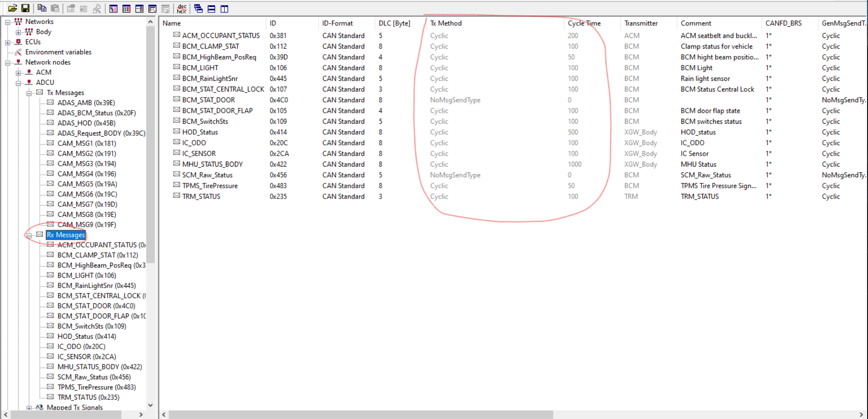
Task: Click the tile windows horizontally icon
Action: tap(210, 8)
